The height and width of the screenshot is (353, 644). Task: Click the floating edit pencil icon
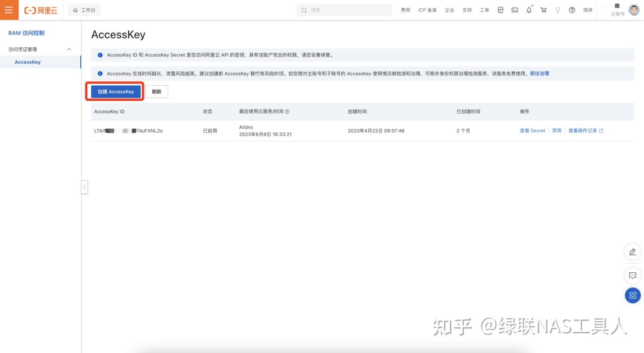(x=633, y=252)
